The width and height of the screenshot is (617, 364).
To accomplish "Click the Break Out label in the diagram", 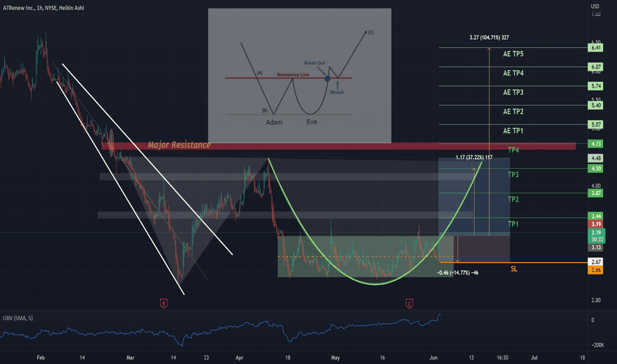I will pos(314,63).
